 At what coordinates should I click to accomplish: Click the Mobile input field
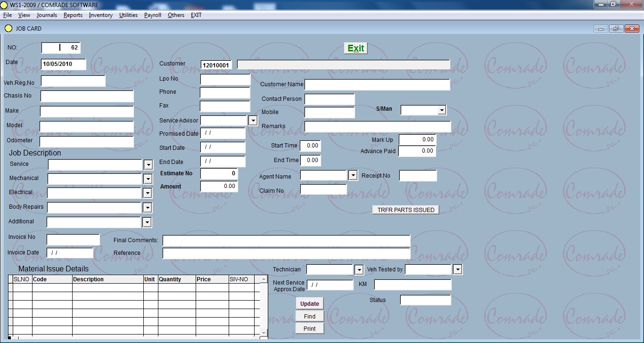click(330, 112)
